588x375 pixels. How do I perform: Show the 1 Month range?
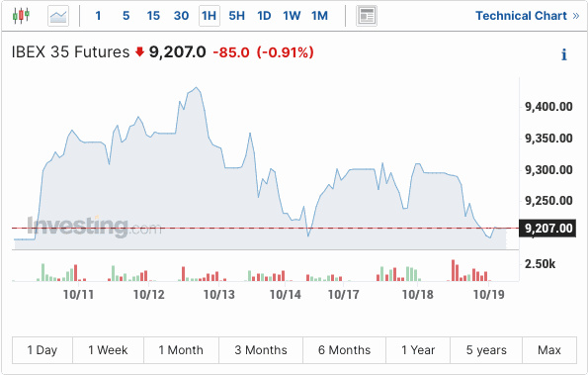click(x=181, y=350)
